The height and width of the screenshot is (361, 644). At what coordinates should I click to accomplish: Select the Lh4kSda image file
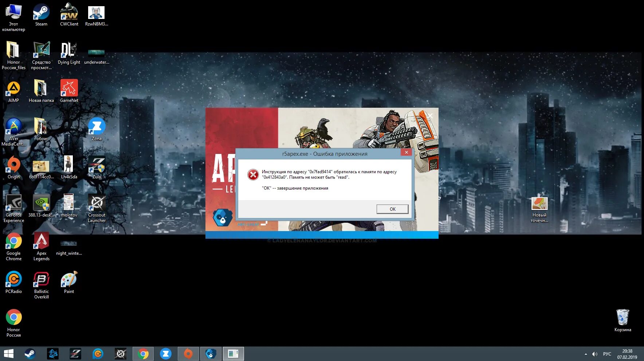(69, 168)
